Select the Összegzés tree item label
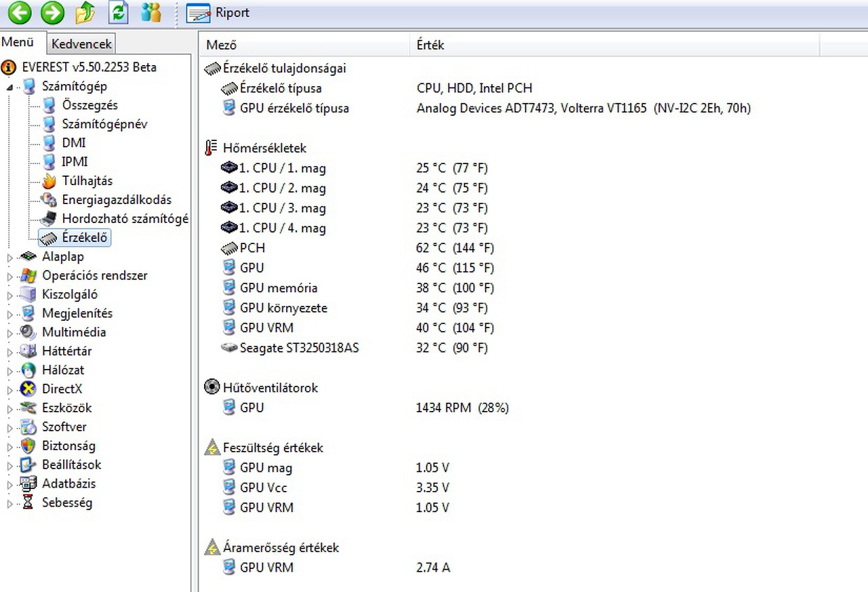This screenshot has width=868, height=592. 90,105
